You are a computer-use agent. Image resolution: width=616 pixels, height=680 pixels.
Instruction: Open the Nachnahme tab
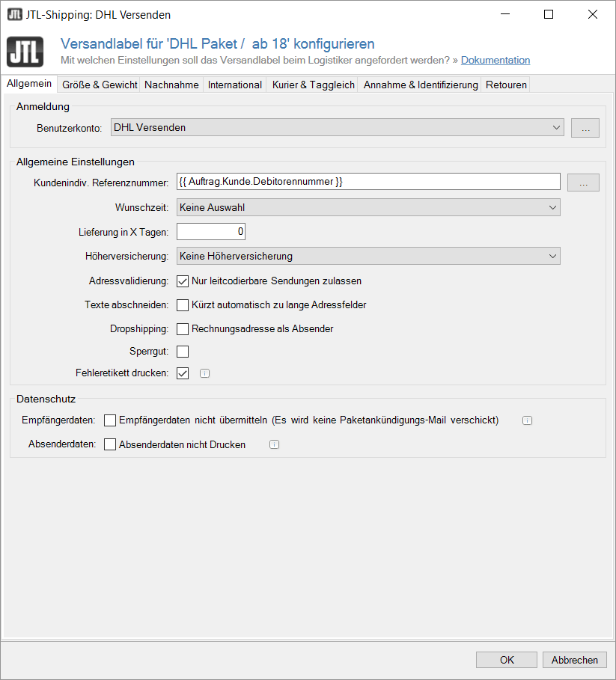pyautogui.click(x=171, y=85)
